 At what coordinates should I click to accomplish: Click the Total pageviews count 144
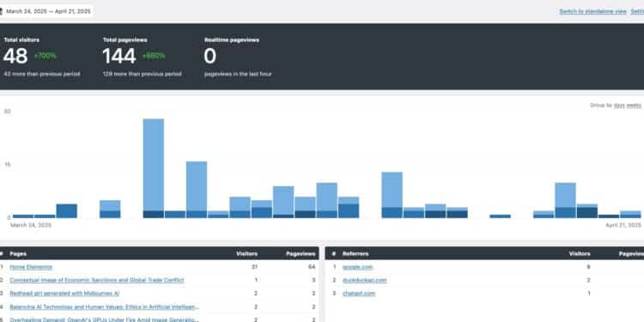click(x=119, y=57)
